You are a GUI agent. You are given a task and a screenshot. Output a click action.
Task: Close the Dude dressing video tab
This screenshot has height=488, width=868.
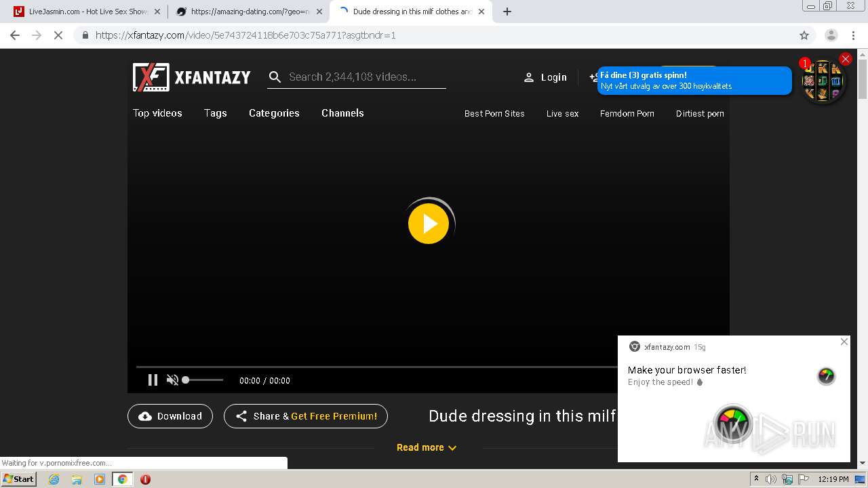pyautogui.click(x=481, y=12)
